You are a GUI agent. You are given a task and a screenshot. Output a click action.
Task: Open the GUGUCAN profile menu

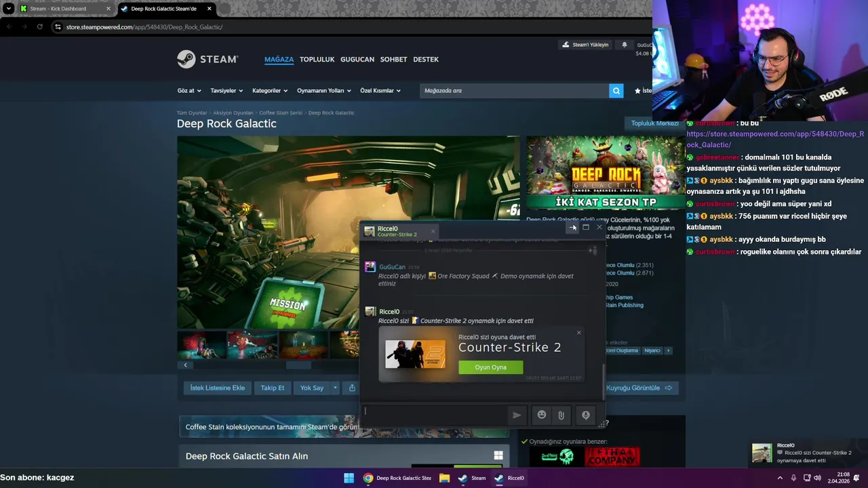click(x=357, y=59)
